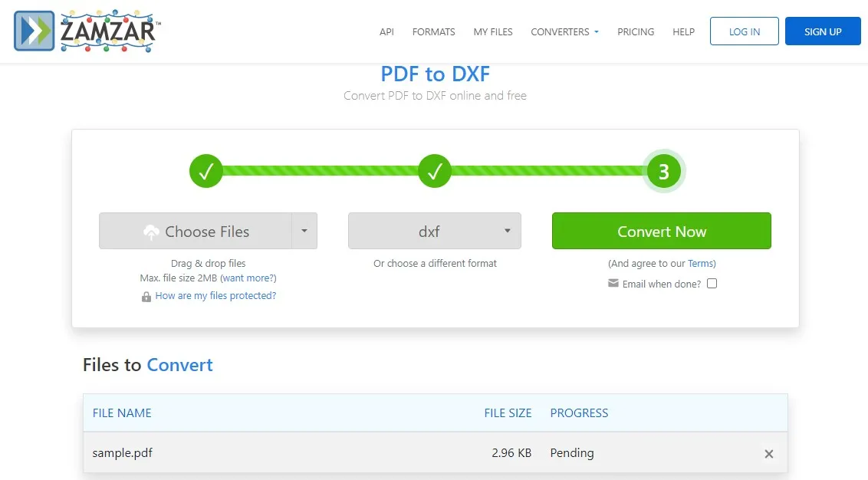
Task: Open the FORMATS page
Action: coord(433,31)
